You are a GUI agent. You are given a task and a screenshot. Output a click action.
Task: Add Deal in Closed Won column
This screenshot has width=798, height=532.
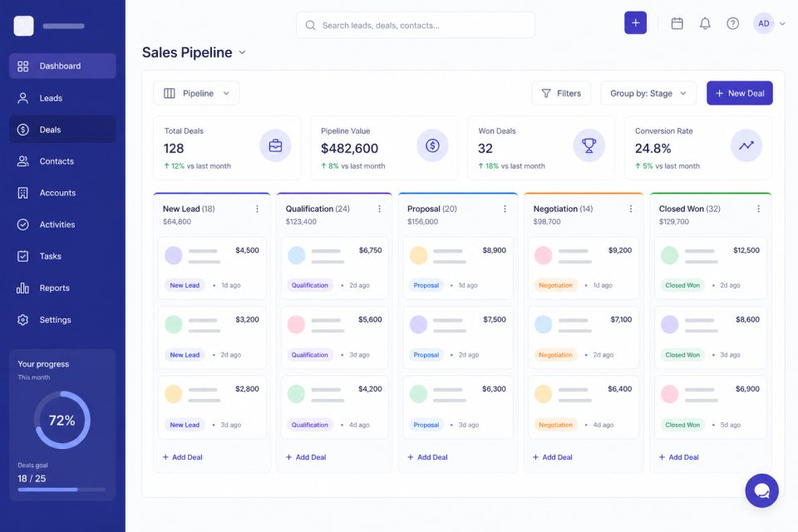tap(679, 457)
